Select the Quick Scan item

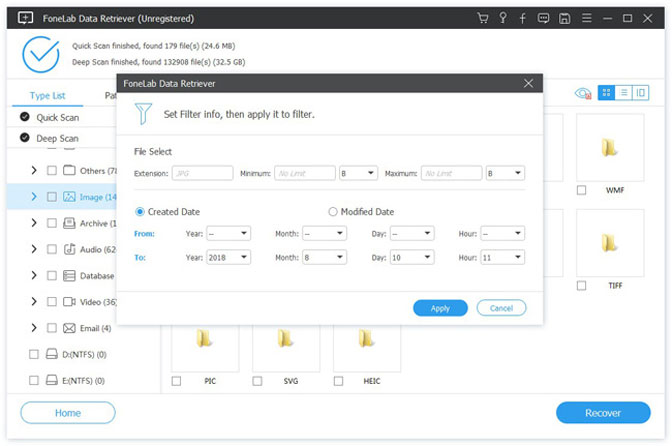tap(57, 117)
